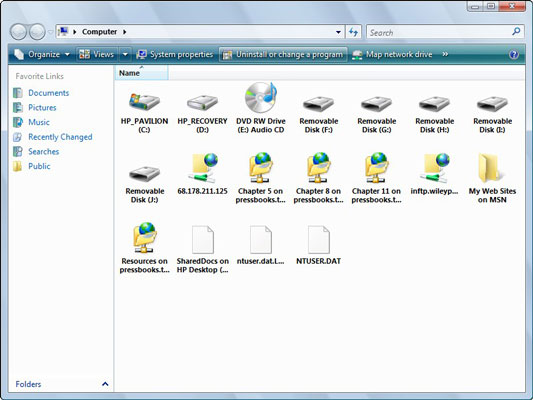Viewport: 533px width, 400px height.
Task: Expand the Folders pane chevron
Action: 105,384
